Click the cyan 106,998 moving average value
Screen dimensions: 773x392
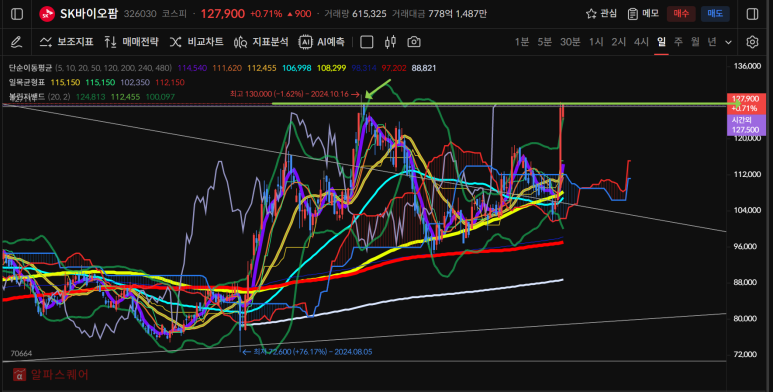click(297, 68)
